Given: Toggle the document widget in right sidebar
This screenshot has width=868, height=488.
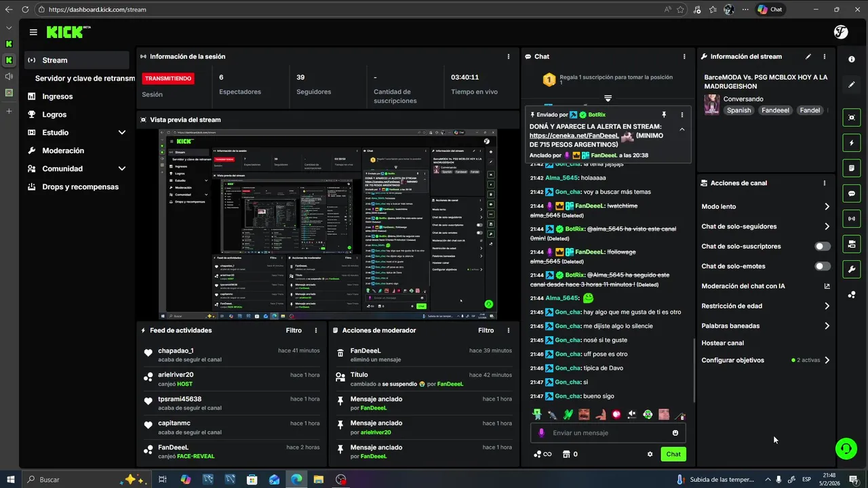Looking at the screenshot, I should pos(852,168).
